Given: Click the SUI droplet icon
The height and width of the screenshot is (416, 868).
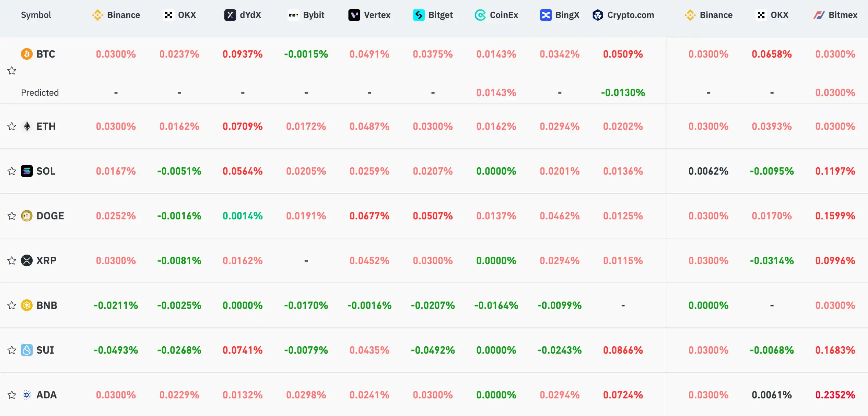Looking at the screenshot, I should pos(27,350).
